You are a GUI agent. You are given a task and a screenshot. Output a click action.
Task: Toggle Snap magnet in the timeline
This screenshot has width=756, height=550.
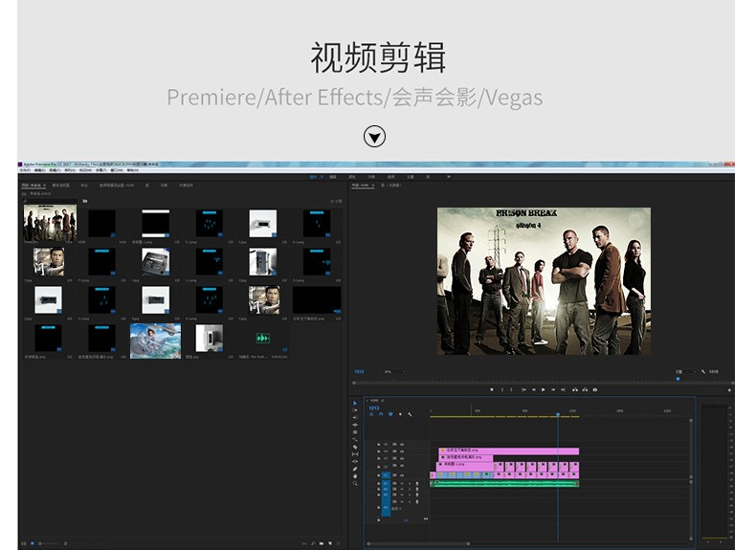(381, 414)
